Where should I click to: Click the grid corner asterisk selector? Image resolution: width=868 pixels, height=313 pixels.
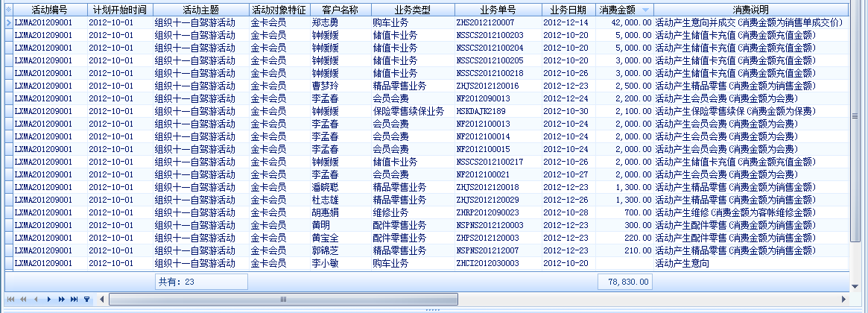pos(8,10)
